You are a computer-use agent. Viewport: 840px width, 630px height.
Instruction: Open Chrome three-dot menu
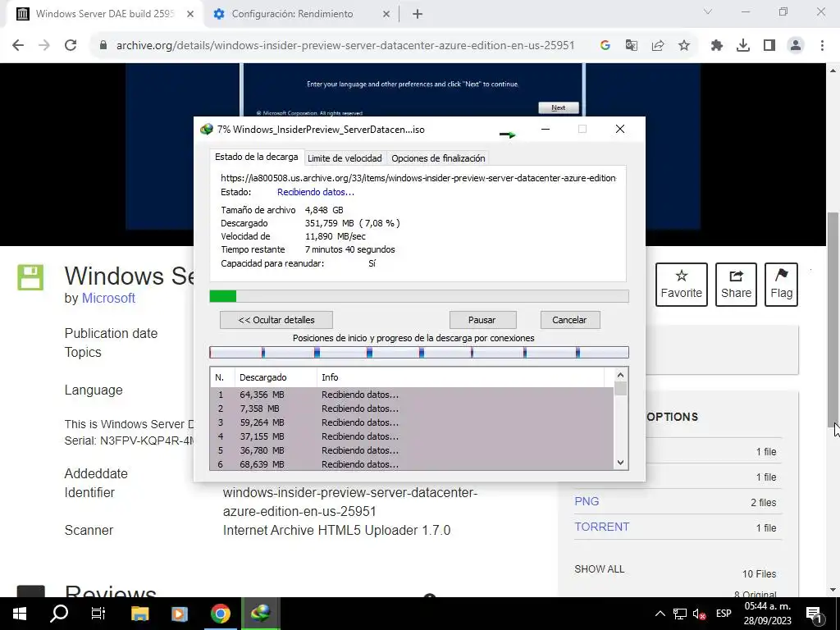(822, 46)
